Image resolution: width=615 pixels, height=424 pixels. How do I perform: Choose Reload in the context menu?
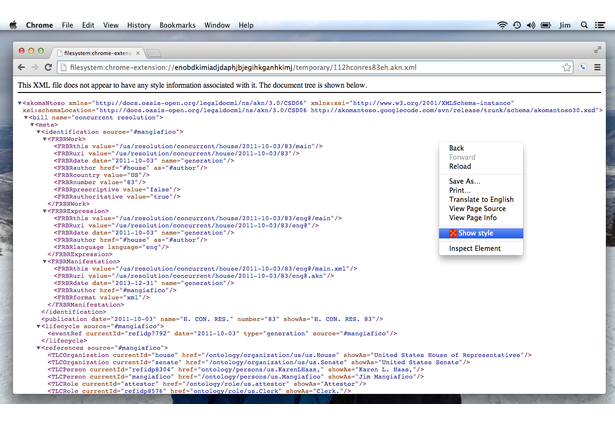click(x=481, y=166)
